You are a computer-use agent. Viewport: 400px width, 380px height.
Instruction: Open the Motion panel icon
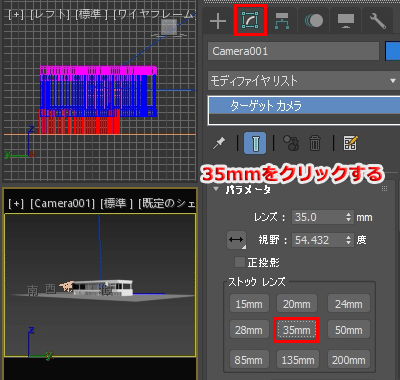(314, 21)
